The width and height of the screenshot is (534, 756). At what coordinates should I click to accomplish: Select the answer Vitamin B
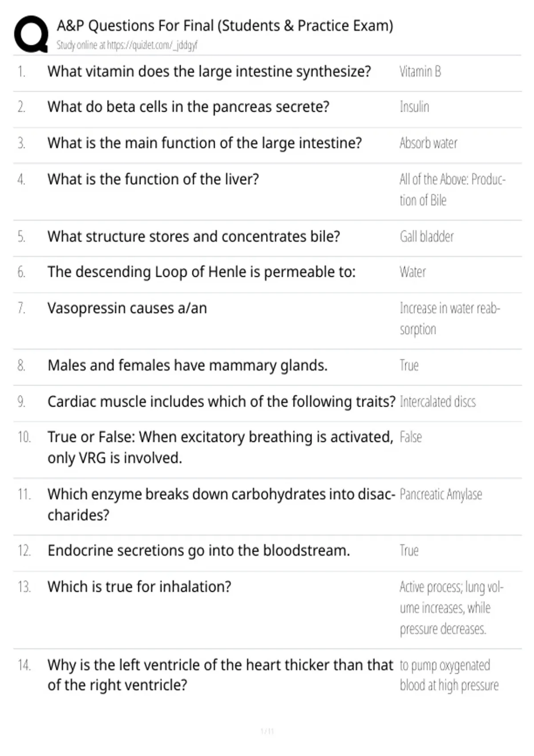[x=420, y=72]
